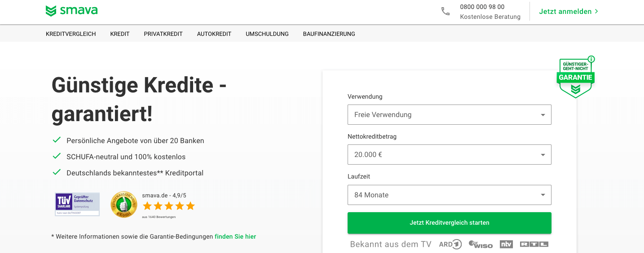The width and height of the screenshot is (644, 253).
Task: Open the Nettokreditbetrag dropdown
Action: (x=450, y=155)
